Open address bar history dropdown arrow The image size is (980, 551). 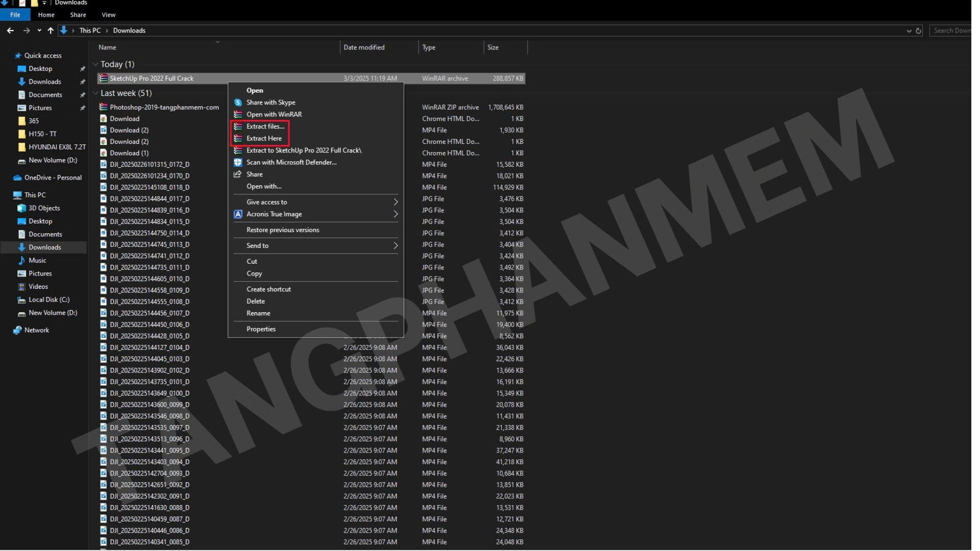[909, 31]
